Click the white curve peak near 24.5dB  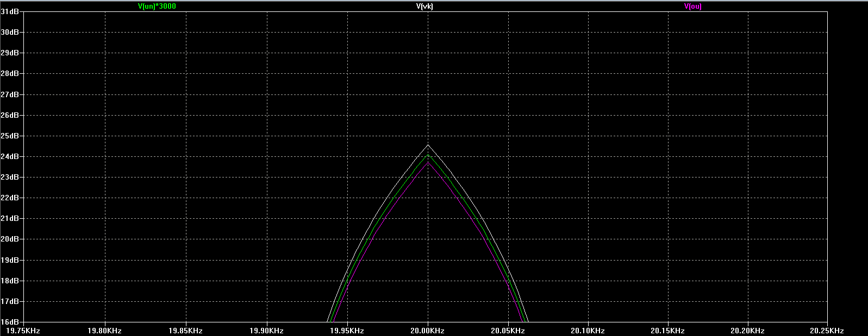(428, 145)
